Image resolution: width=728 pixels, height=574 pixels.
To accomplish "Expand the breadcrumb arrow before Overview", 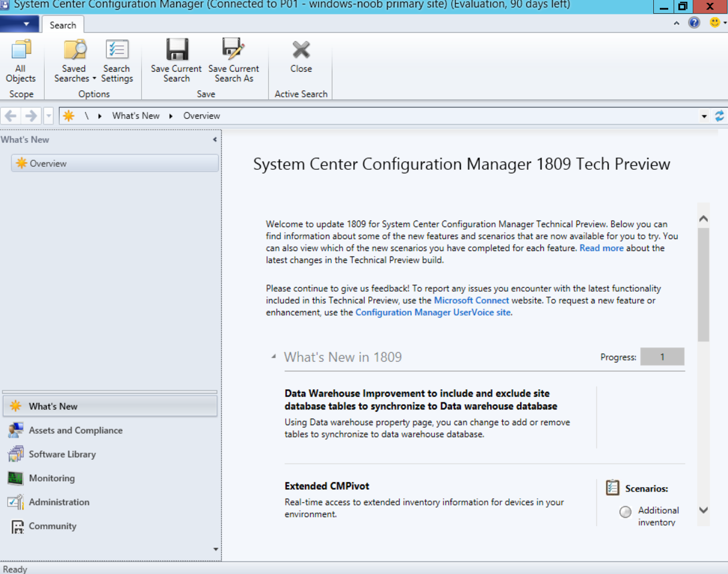I will (x=171, y=116).
